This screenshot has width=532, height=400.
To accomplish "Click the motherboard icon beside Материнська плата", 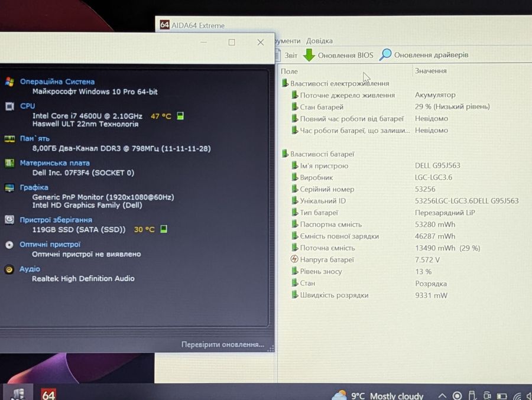I will 9,163.
